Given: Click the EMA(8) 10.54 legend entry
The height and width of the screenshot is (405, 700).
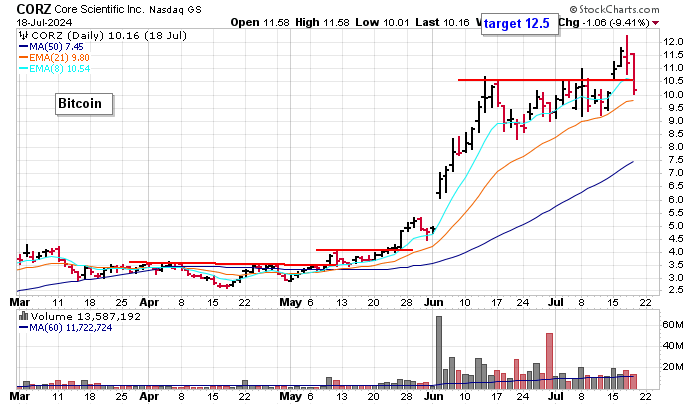Looking at the screenshot, I should [x=54, y=68].
